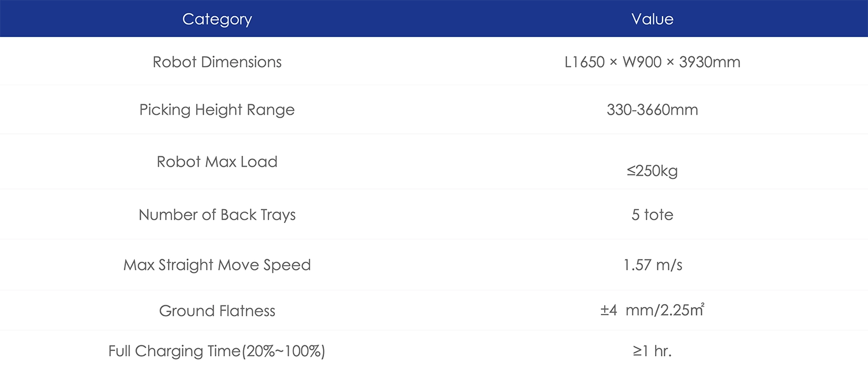Screen dimensions: 868x369
Task: Click the W900 width figure in dimensions
Action: point(642,62)
